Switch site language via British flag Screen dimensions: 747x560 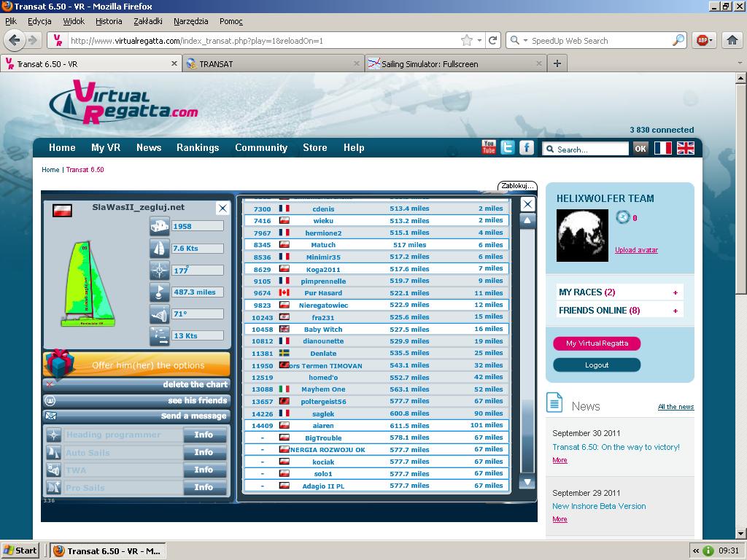pos(686,148)
